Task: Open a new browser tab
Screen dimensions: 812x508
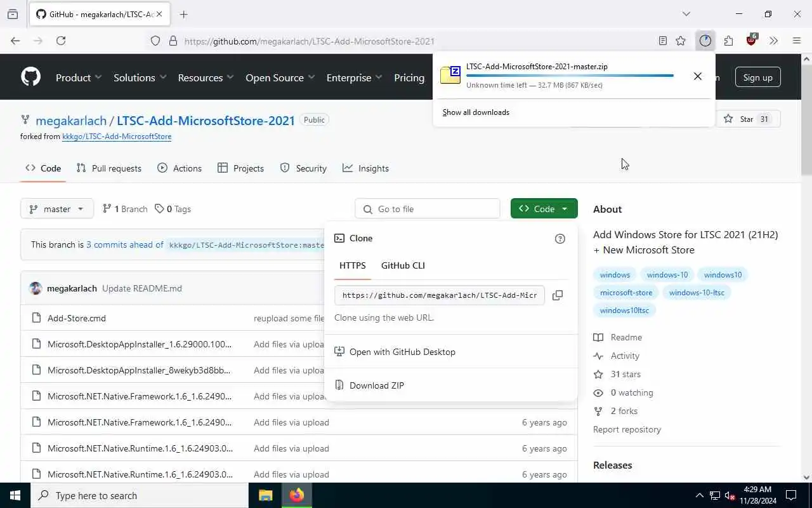Action: coord(183,14)
